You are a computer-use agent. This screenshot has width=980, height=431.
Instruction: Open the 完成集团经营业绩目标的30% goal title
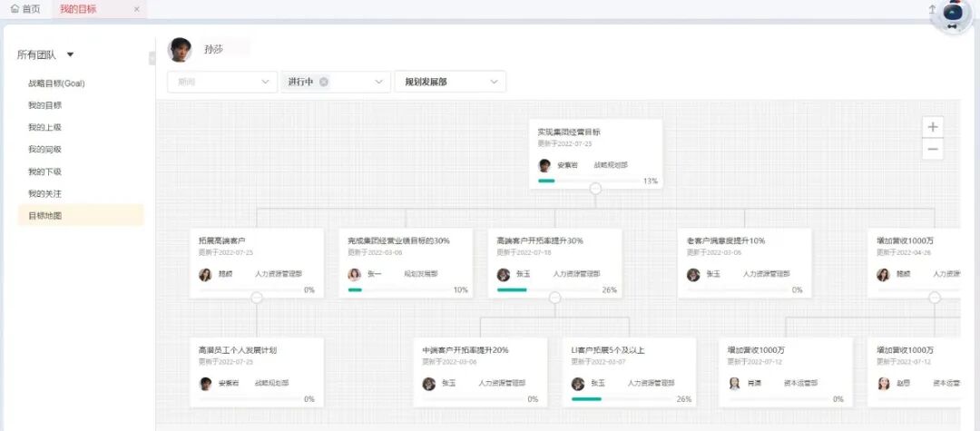[398, 240]
